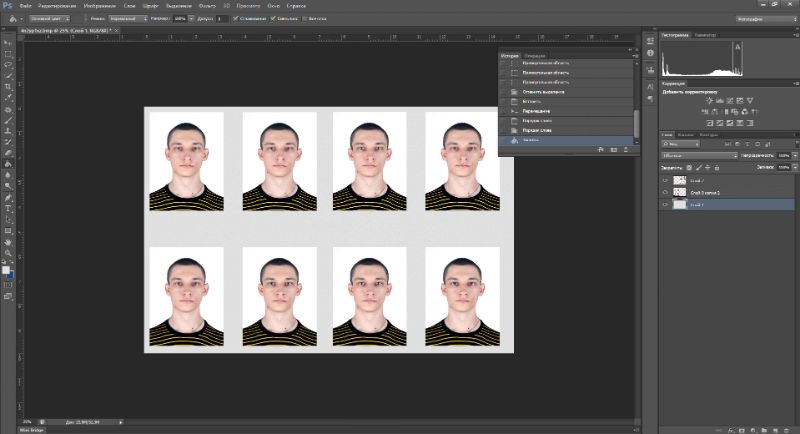This screenshot has height=434, width=800.
Task: Select the Paint Bucket tool
Action: (8, 164)
